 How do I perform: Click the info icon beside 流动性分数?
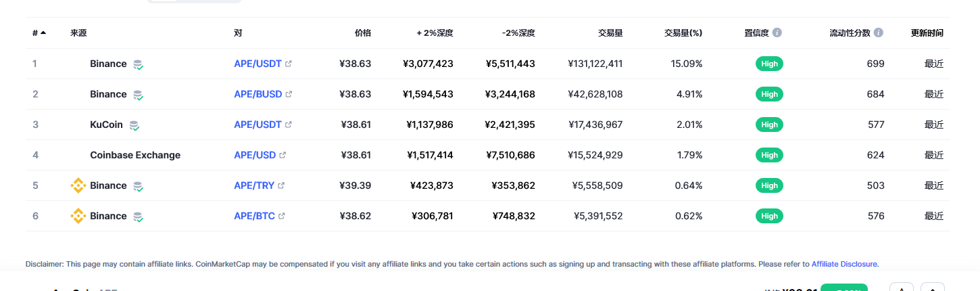879,32
